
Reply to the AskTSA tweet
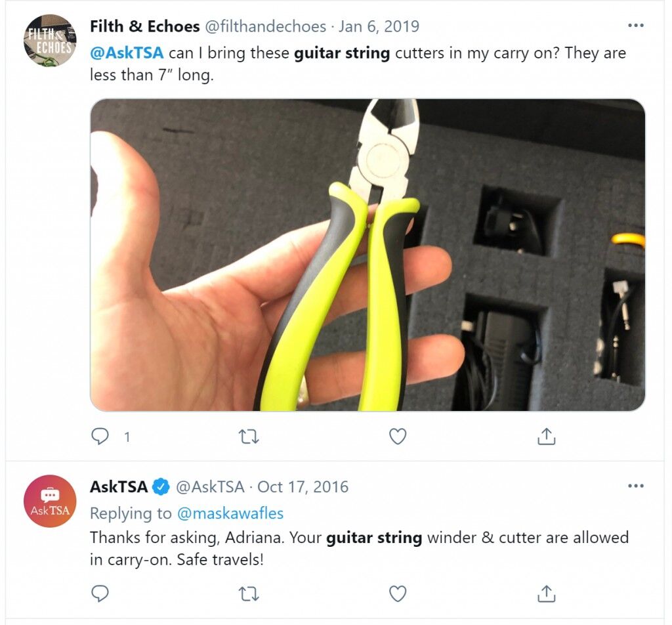[x=100, y=593]
